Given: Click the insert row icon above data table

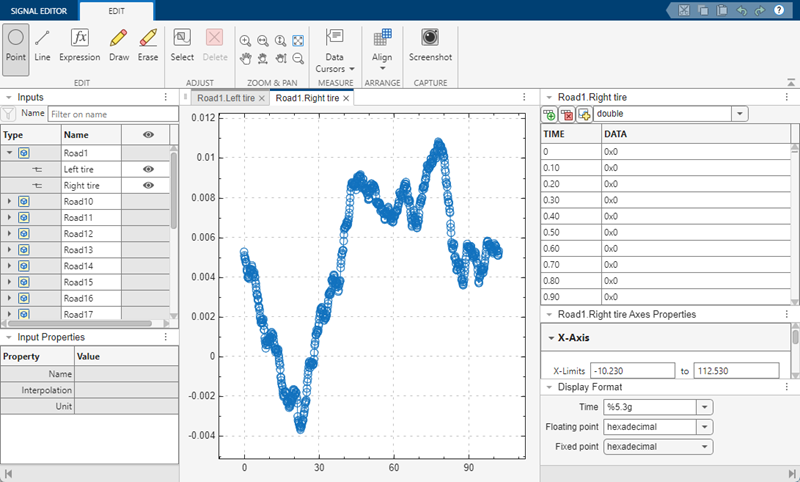Looking at the screenshot, I should [x=549, y=114].
